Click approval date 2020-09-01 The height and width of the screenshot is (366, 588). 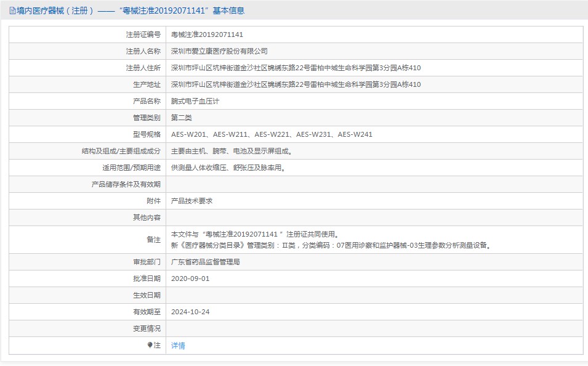190,279
